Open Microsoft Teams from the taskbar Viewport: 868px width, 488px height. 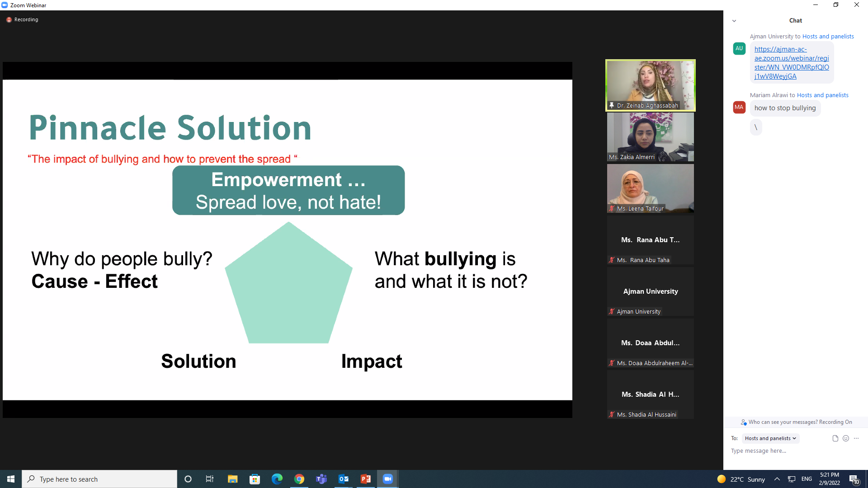point(321,479)
